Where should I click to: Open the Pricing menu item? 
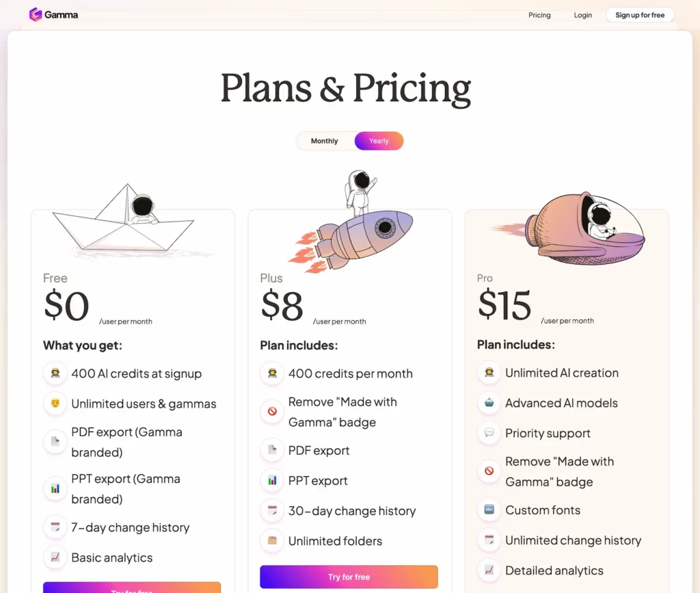click(x=539, y=15)
